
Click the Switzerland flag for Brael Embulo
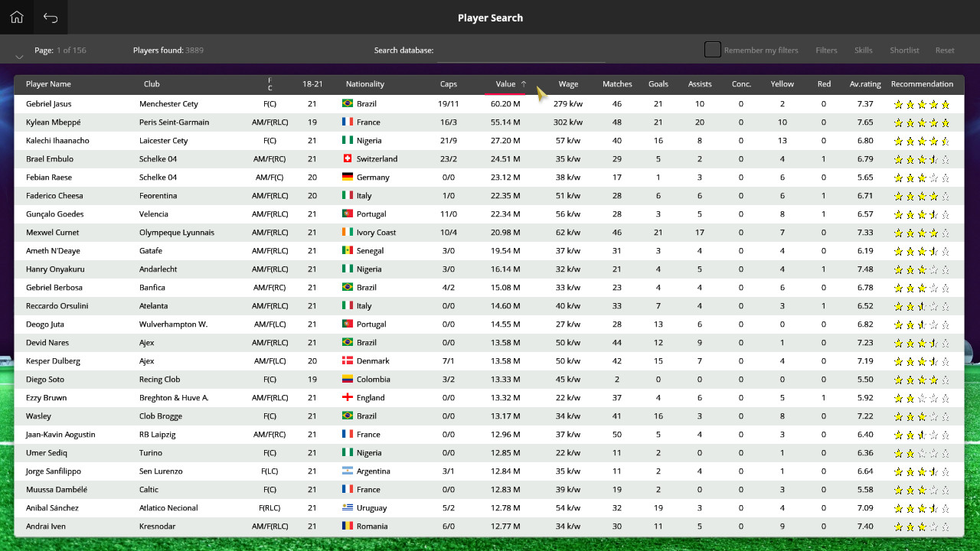pyautogui.click(x=346, y=158)
